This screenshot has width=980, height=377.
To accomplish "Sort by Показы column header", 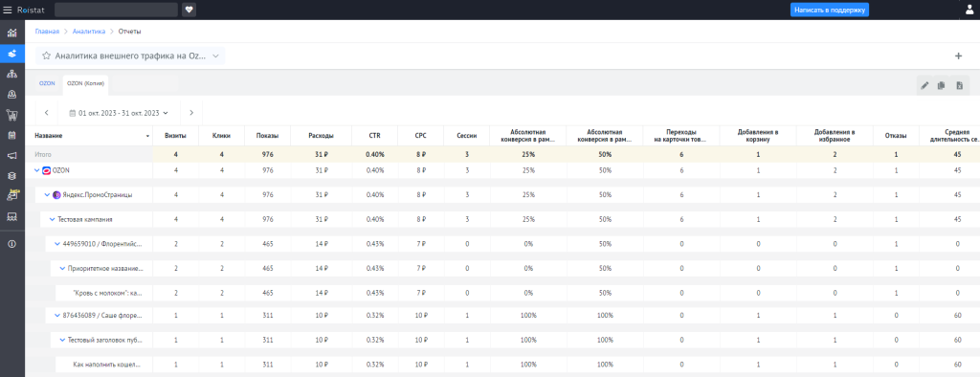I will coord(268,136).
